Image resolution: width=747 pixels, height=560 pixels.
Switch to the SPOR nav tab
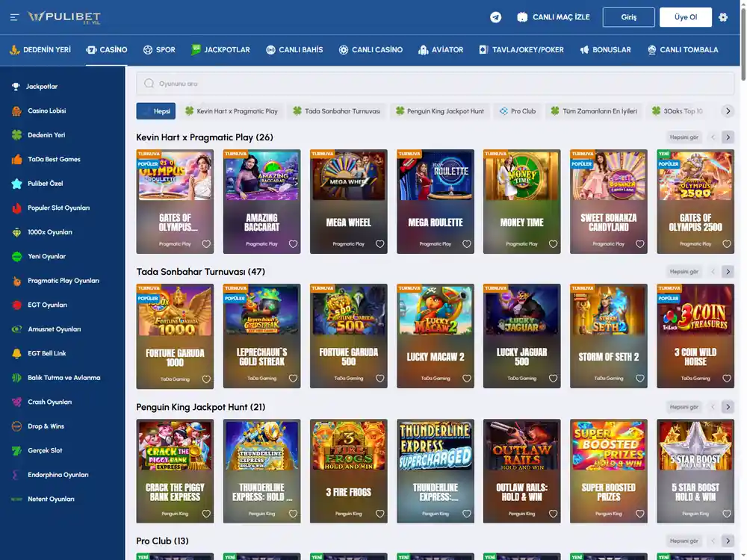pos(159,49)
